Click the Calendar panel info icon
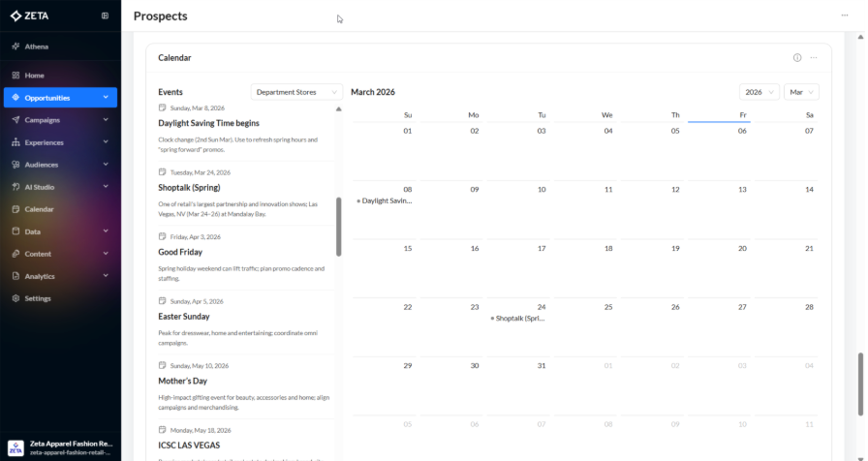 click(797, 58)
